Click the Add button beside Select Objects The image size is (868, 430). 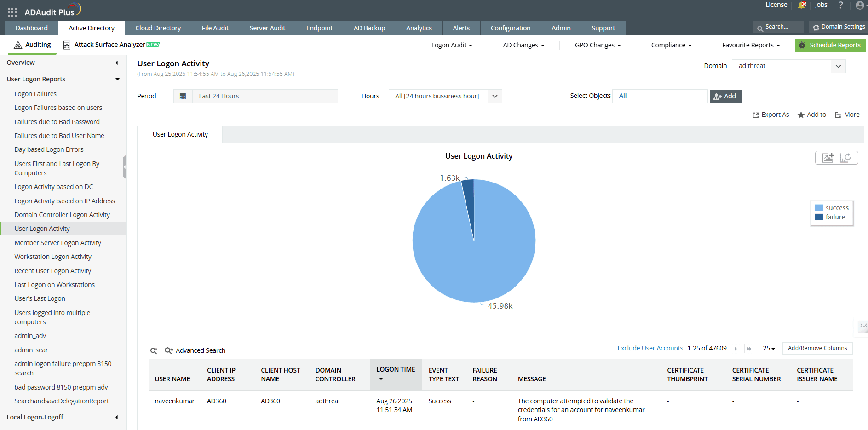[725, 96]
